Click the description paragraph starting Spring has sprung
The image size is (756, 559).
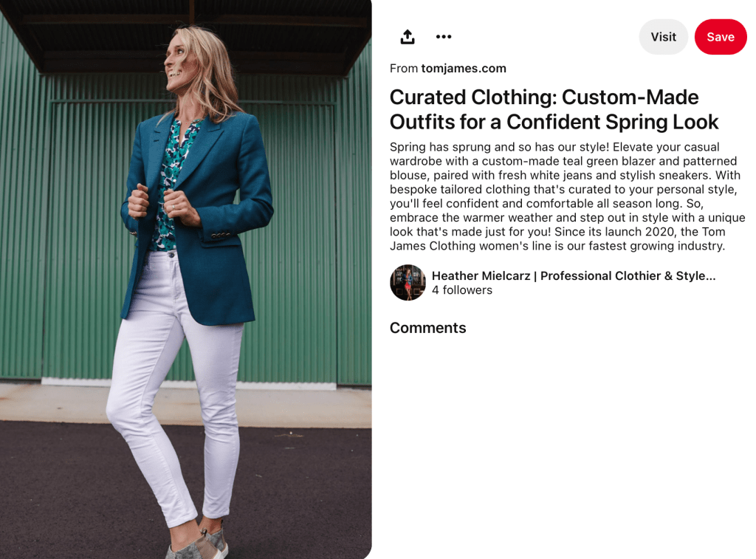[x=568, y=196]
